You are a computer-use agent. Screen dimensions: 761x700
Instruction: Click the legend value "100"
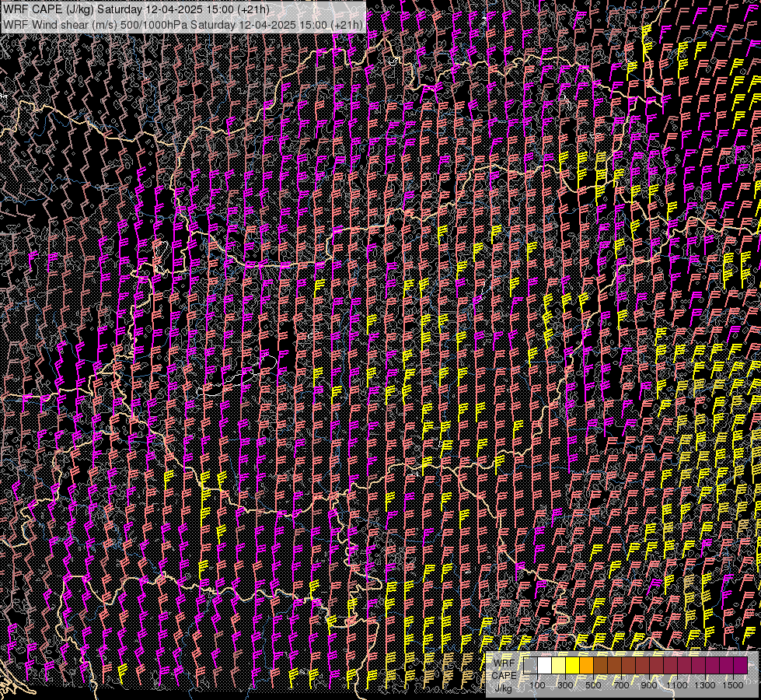[537, 685]
